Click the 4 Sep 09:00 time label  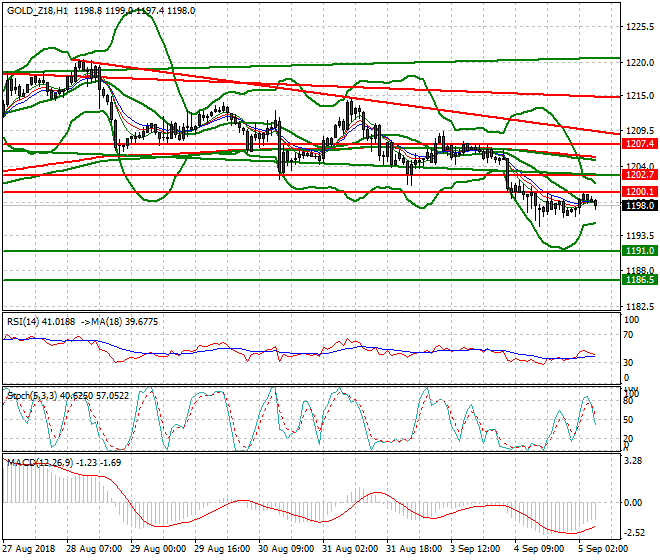pyautogui.click(x=539, y=549)
